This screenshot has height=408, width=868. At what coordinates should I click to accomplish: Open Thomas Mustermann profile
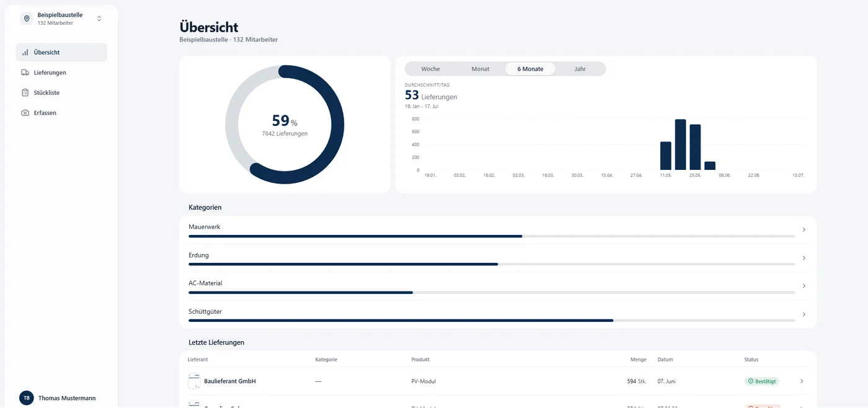click(67, 398)
